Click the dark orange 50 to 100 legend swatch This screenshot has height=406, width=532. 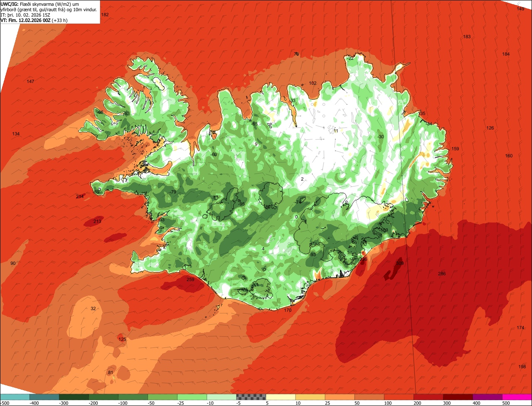click(369, 397)
